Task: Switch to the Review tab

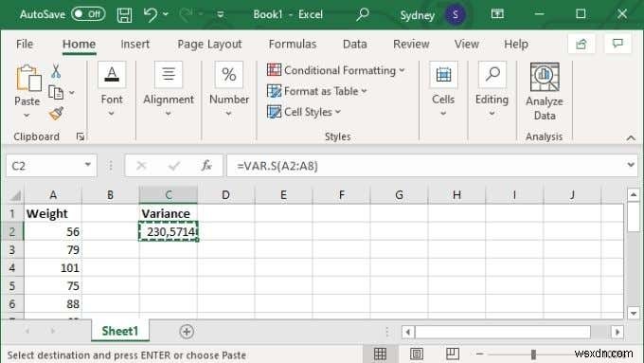Action: point(411,44)
